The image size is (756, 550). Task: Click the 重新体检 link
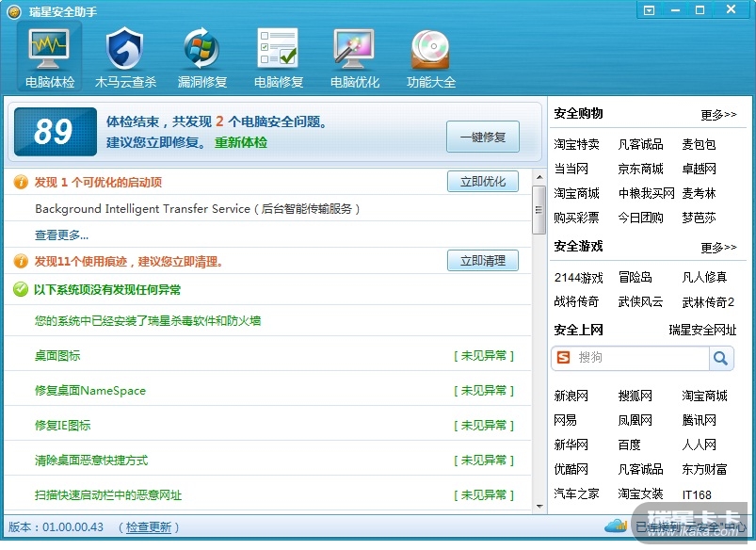click(x=241, y=143)
